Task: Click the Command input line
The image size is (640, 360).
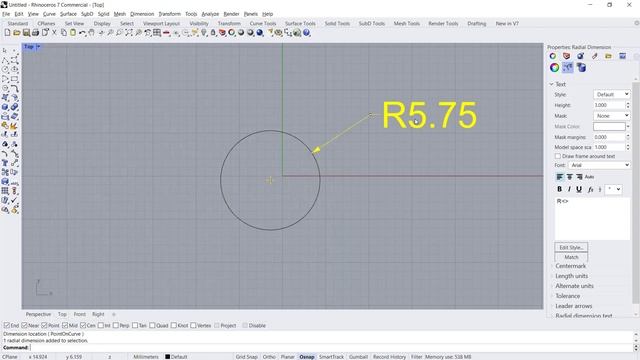Action: pyautogui.click(x=331, y=348)
